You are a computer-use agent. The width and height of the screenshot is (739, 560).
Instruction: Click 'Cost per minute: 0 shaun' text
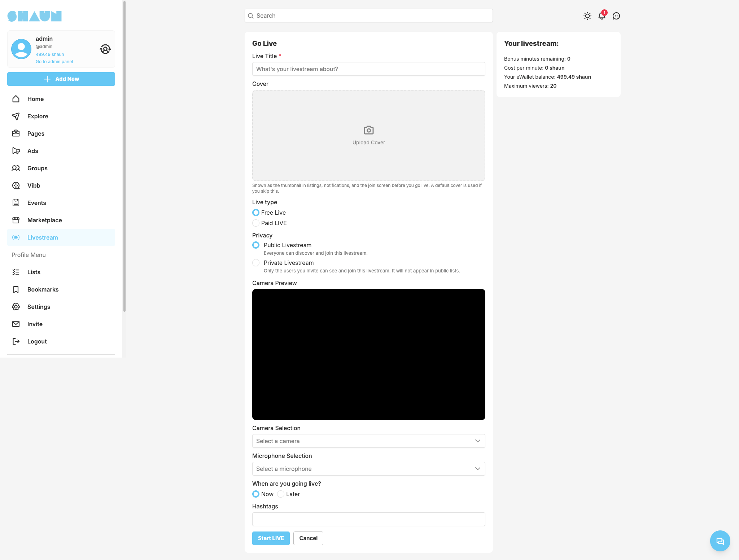coord(534,68)
